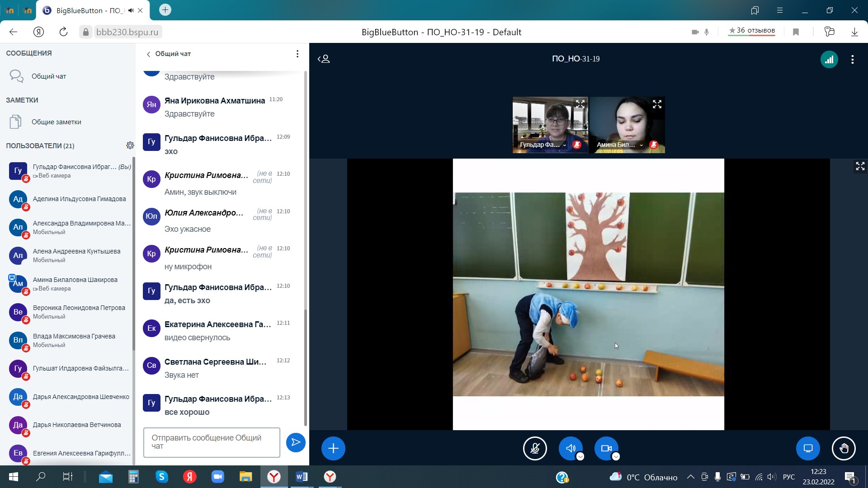Click the message input field
The image size is (868, 488).
pyautogui.click(x=212, y=442)
